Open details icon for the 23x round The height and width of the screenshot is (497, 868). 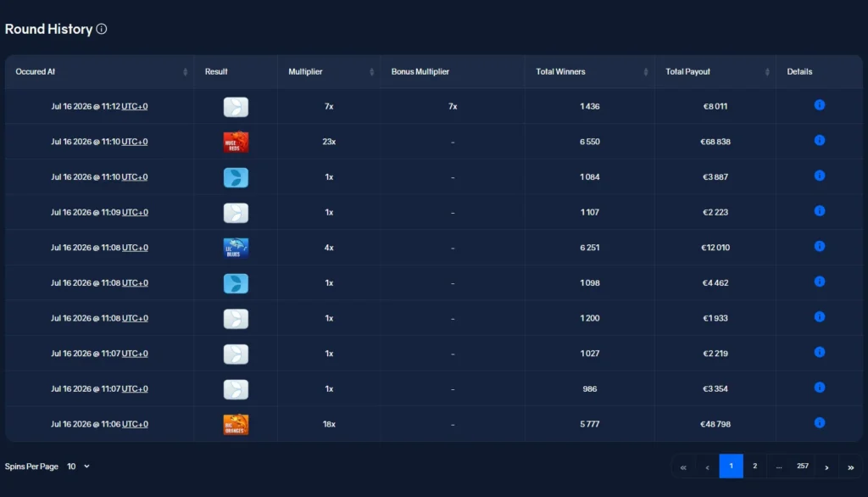(820, 141)
